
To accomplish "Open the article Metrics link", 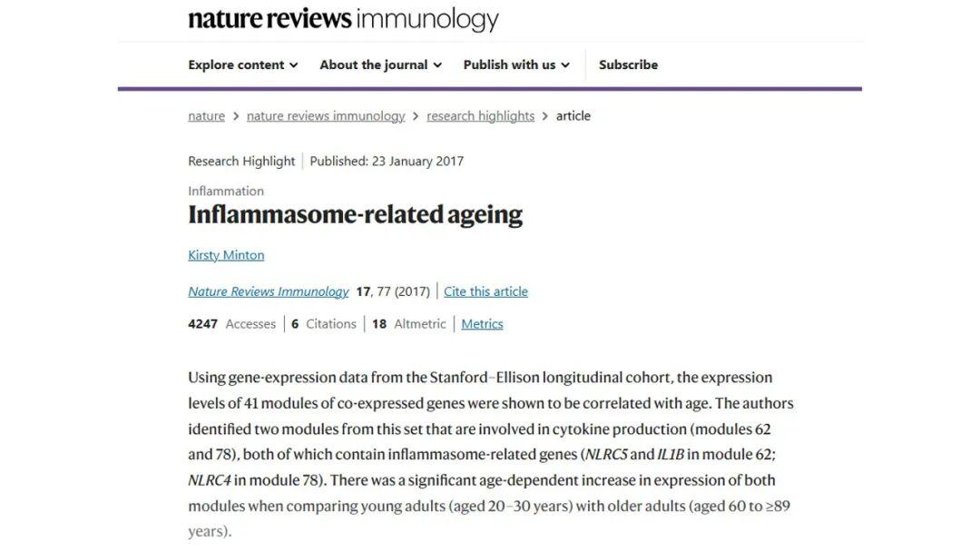I will (482, 324).
